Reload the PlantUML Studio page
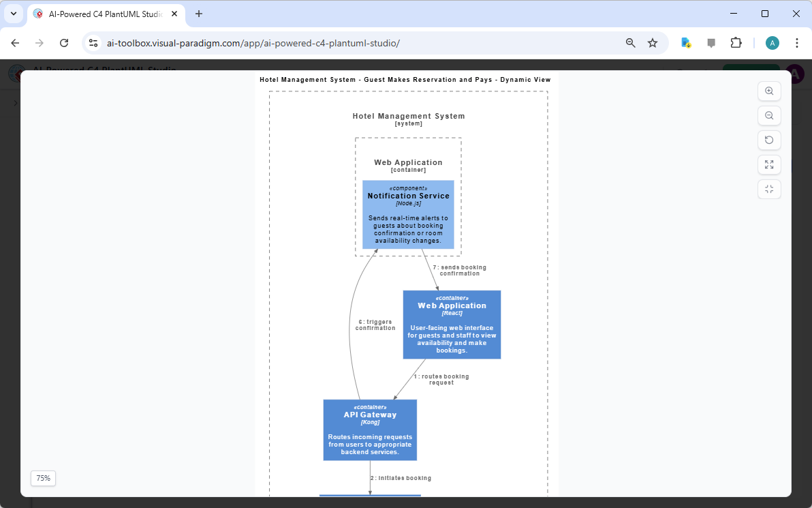This screenshot has height=508, width=812. coord(64,42)
